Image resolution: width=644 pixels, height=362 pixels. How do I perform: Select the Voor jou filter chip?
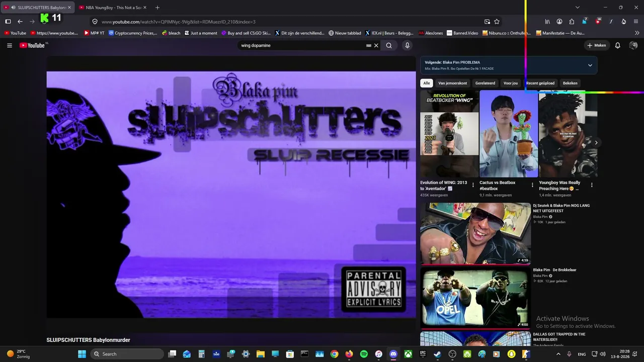(x=511, y=83)
